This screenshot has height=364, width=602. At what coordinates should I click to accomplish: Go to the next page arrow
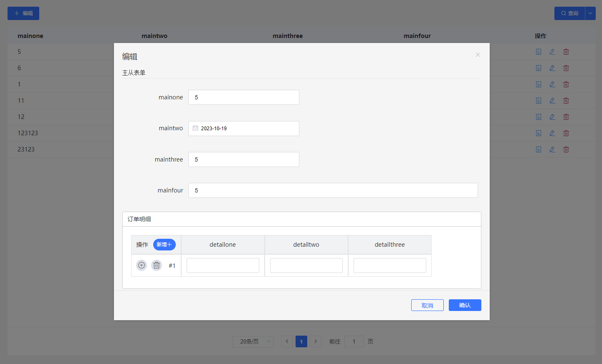coord(316,341)
